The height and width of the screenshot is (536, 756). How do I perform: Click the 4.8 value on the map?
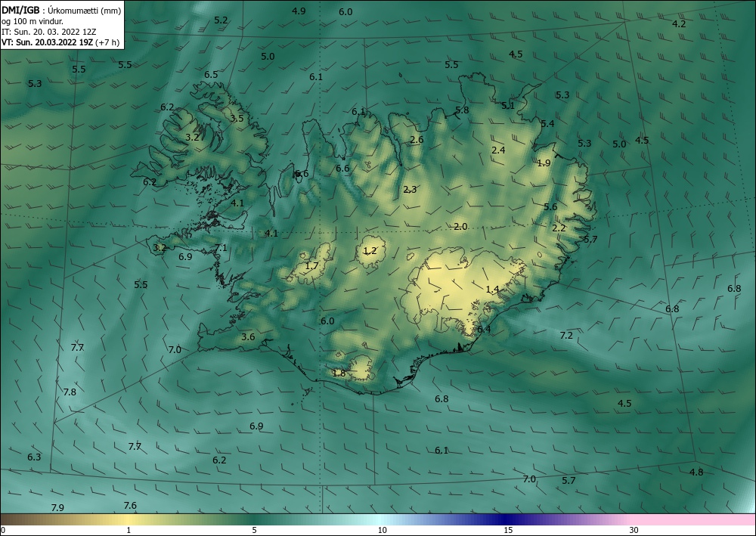[x=696, y=472]
